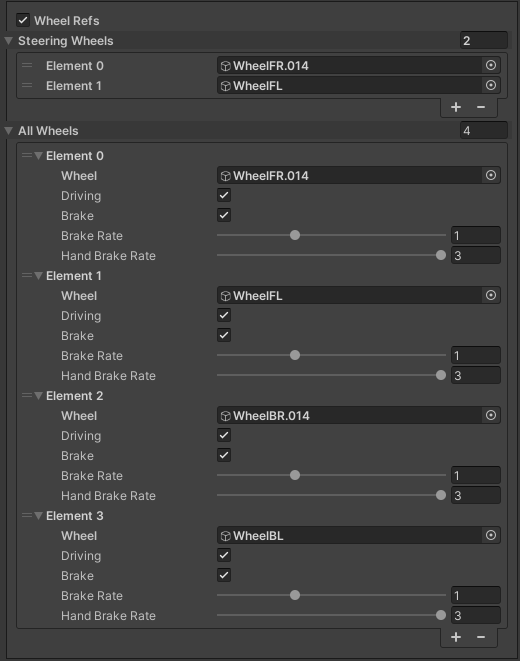This screenshot has width=520, height=661.
Task: Remove element from Steering Wheels list
Action: [481, 107]
